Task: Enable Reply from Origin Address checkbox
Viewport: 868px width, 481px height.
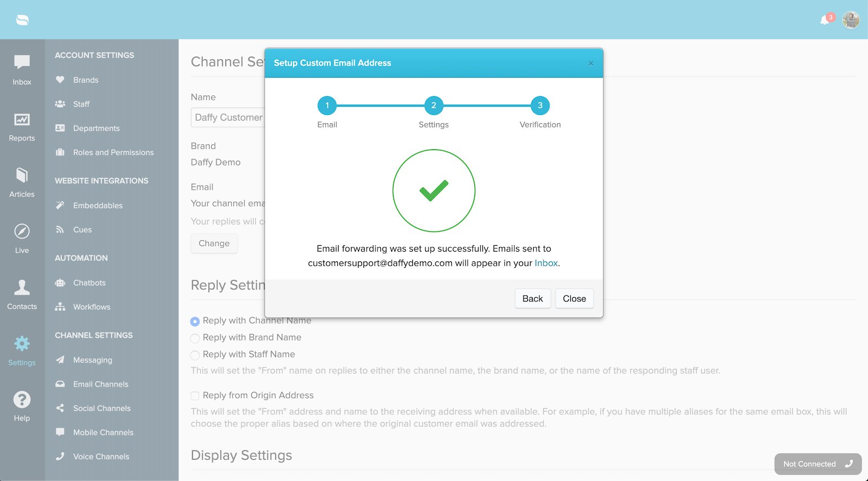Action: 195,396
